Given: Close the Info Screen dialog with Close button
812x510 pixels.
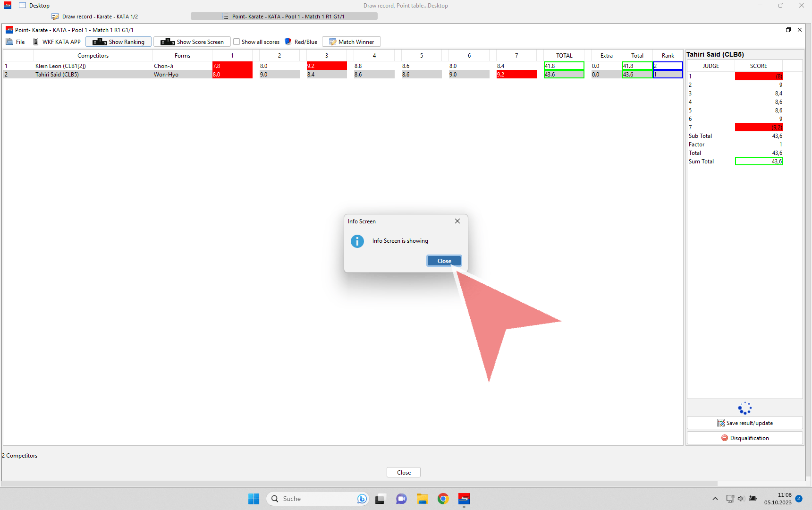Looking at the screenshot, I should point(444,261).
